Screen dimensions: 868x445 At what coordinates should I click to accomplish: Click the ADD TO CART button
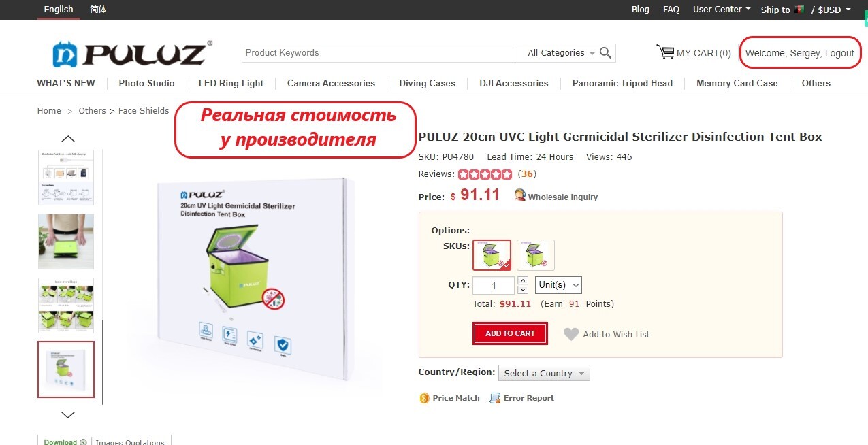pyautogui.click(x=510, y=333)
